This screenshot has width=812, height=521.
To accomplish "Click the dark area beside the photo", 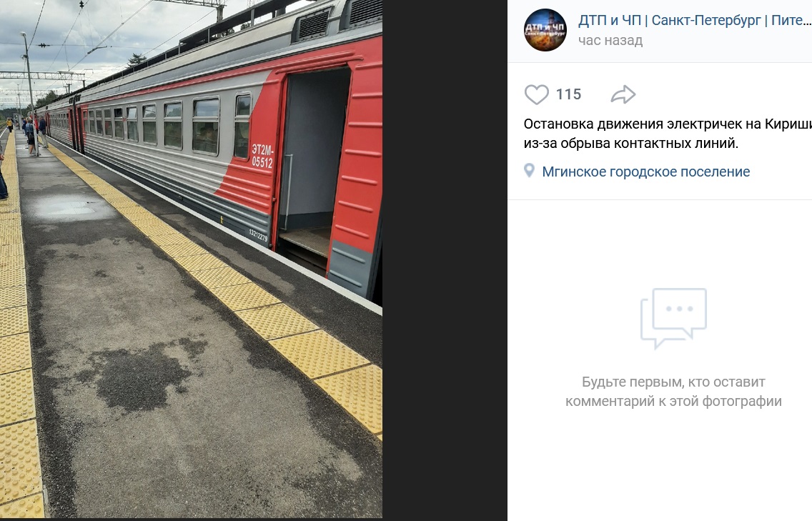I will pyautogui.click(x=445, y=259).
